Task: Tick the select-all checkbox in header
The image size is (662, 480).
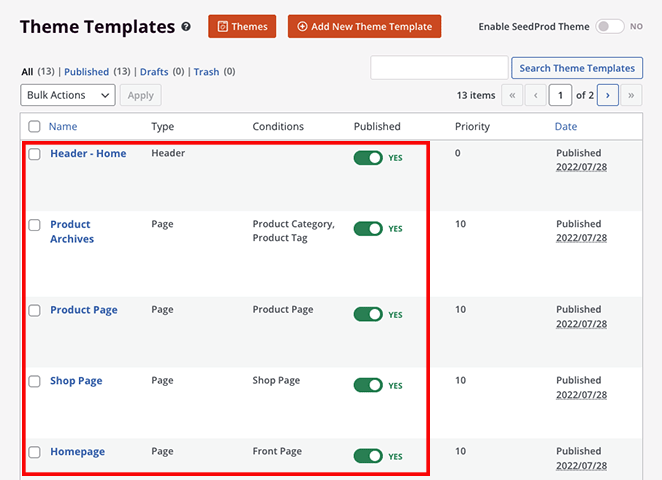Action: point(34,127)
